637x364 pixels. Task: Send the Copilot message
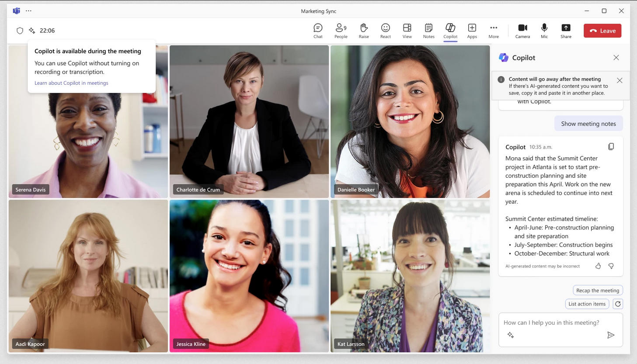(611, 335)
